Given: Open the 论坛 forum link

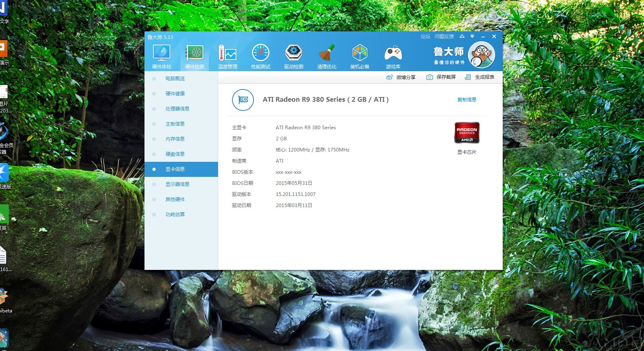Looking at the screenshot, I should [x=425, y=37].
